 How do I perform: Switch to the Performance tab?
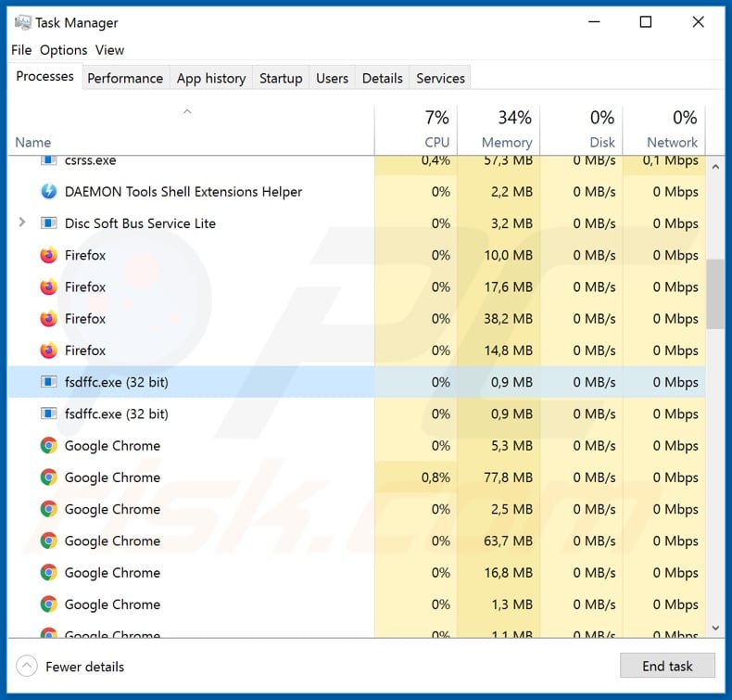click(x=125, y=78)
